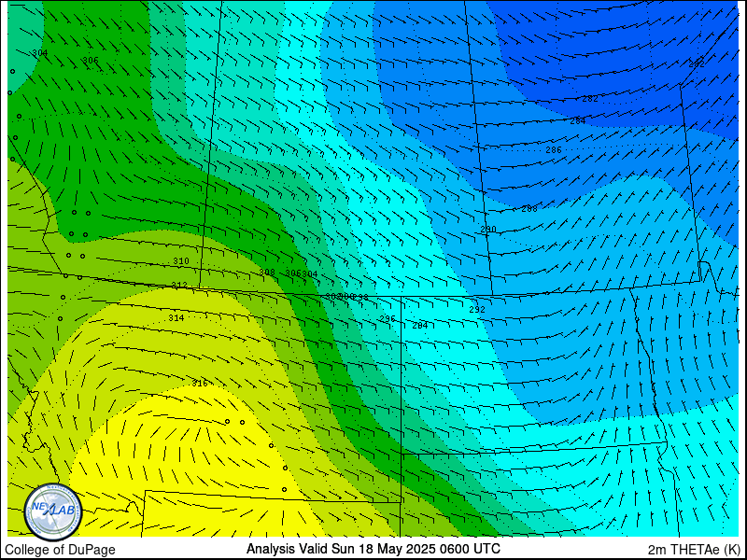Click the 284 contour label
Viewport: 747px width, 560px height.
[577, 121]
